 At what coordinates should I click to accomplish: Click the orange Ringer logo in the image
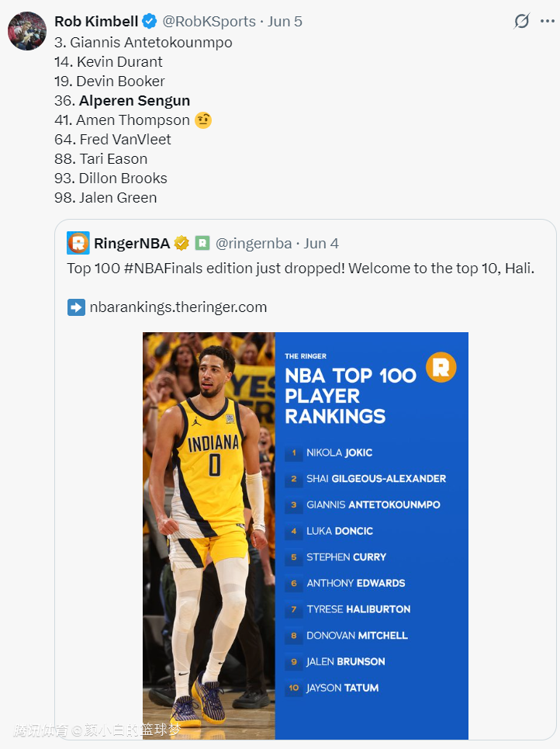click(x=441, y=367)
